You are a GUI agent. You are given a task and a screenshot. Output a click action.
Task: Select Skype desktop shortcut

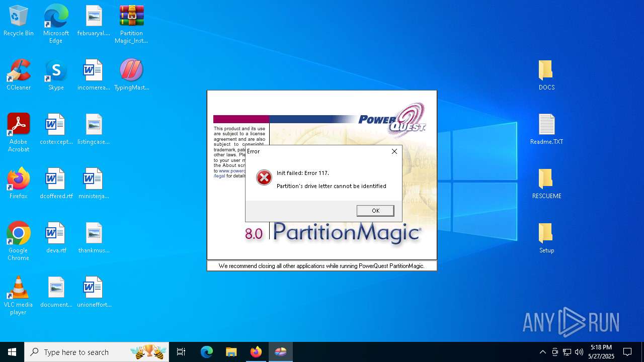pyautogui.click(x=56, y=75)
